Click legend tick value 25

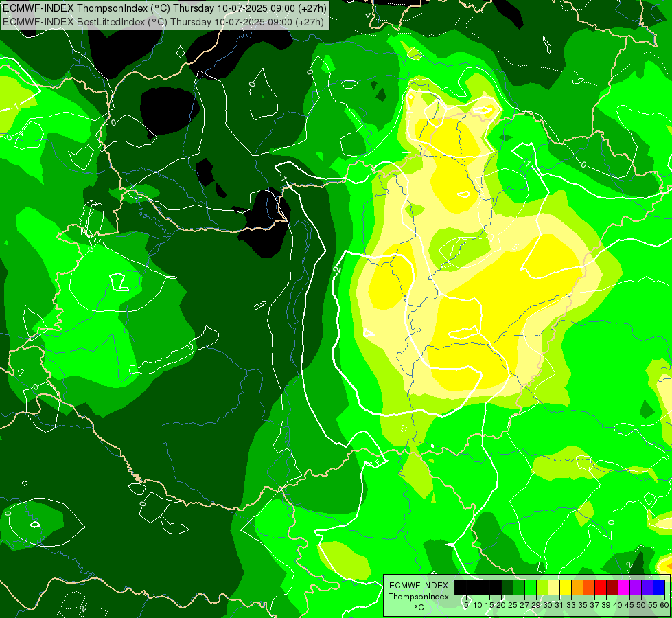pyautogui.click(x=513, y=605)
